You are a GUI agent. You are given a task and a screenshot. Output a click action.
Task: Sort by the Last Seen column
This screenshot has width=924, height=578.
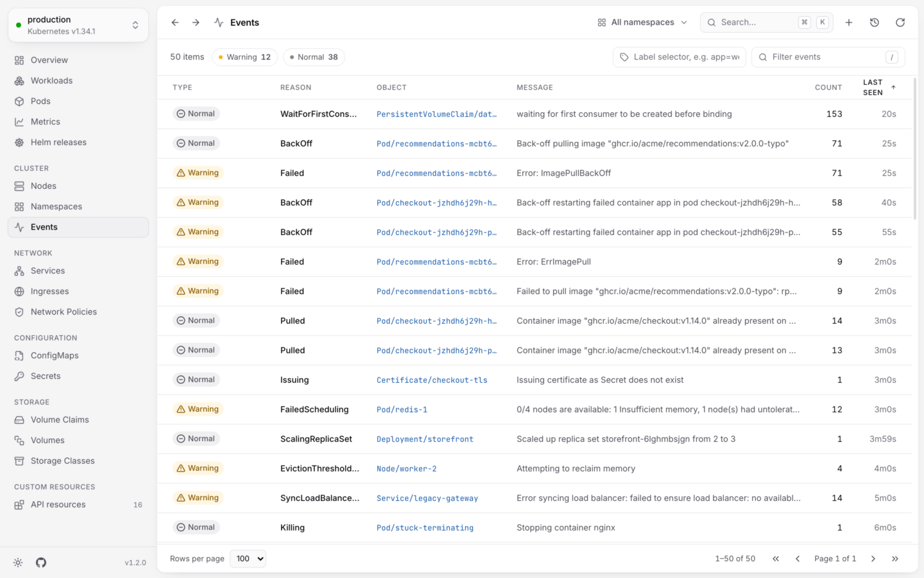(x=879, y=87)
